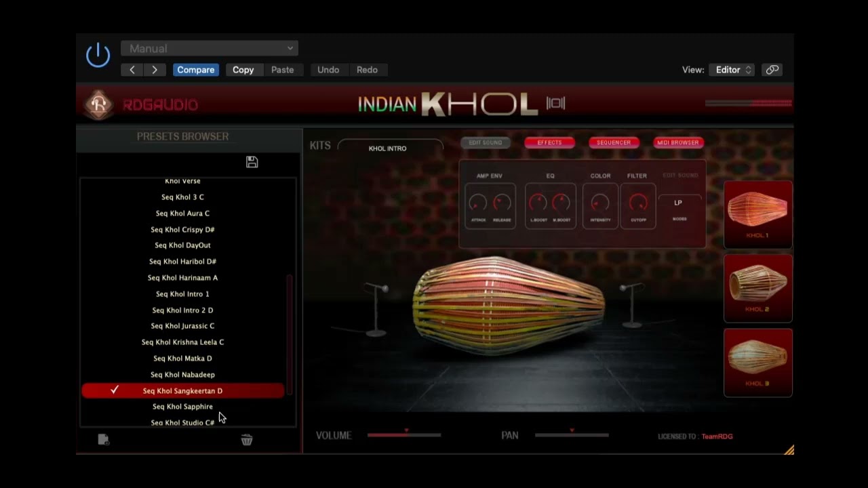Viewport: 868px width, 488px height.
Task: Select preset Seq Khol Jurassic C
Action: pos(182,326)
